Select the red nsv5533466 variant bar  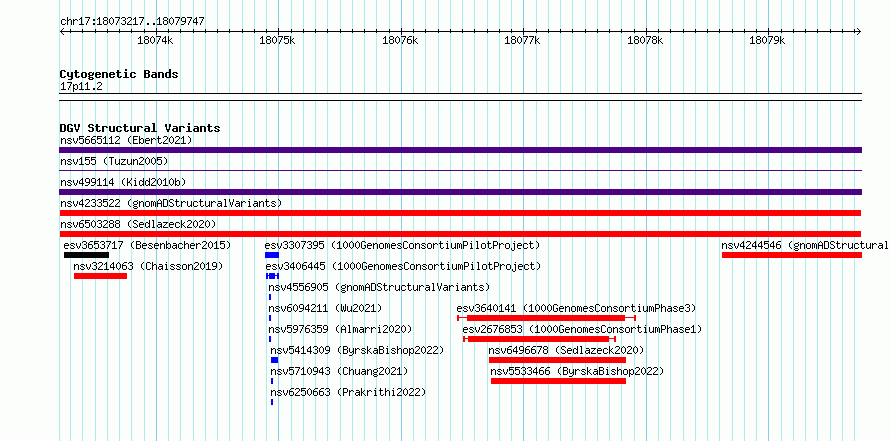tap(559, 381)
